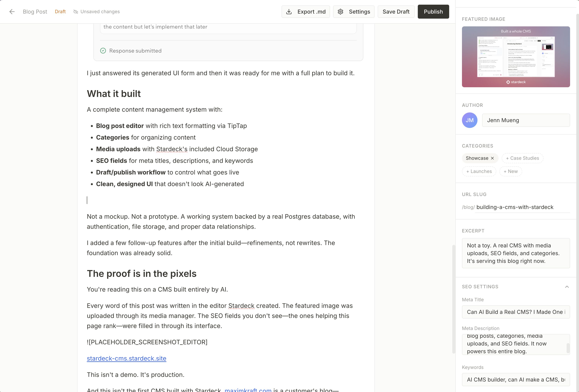Open the stardeck-cms.stardeck.site link

(x=126, y=358)
